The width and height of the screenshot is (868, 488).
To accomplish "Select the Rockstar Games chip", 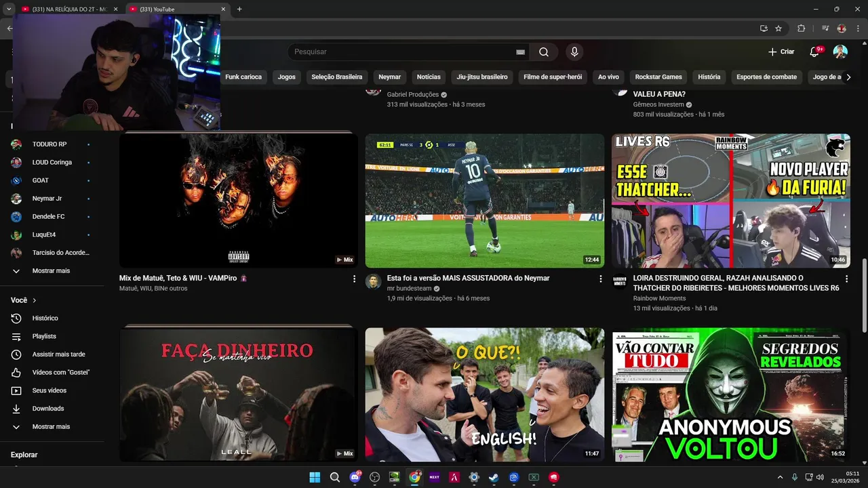I will coord(658,77).
